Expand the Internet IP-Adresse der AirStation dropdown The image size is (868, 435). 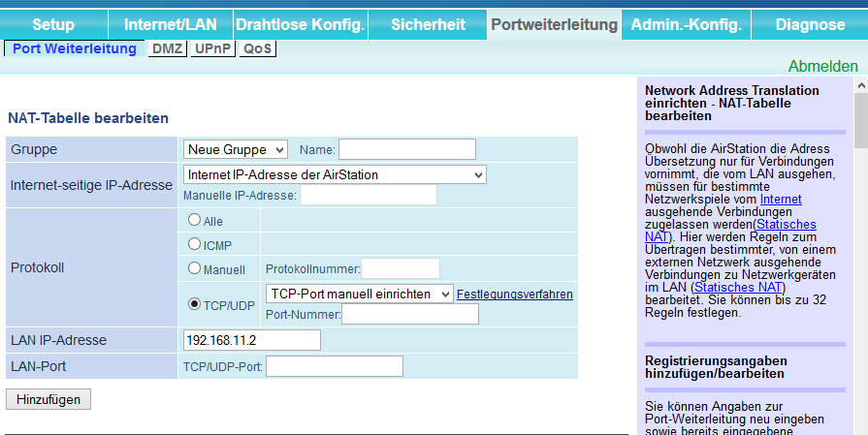pyautogui.click(x=335, y=174)
